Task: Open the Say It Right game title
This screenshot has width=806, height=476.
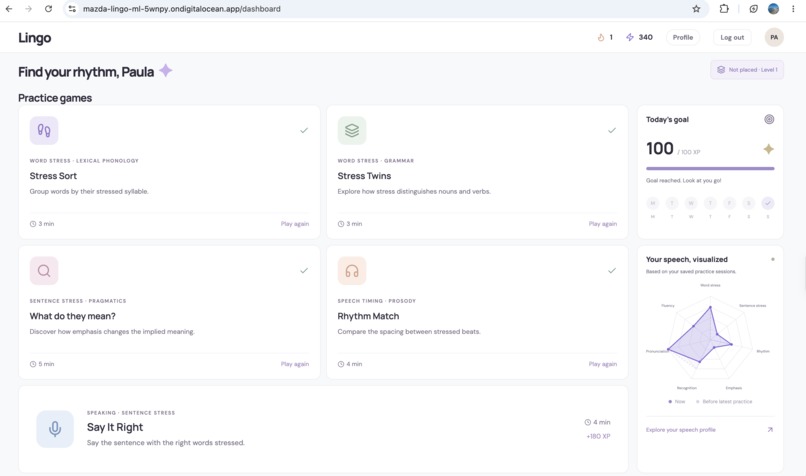Action: point(115,427)
